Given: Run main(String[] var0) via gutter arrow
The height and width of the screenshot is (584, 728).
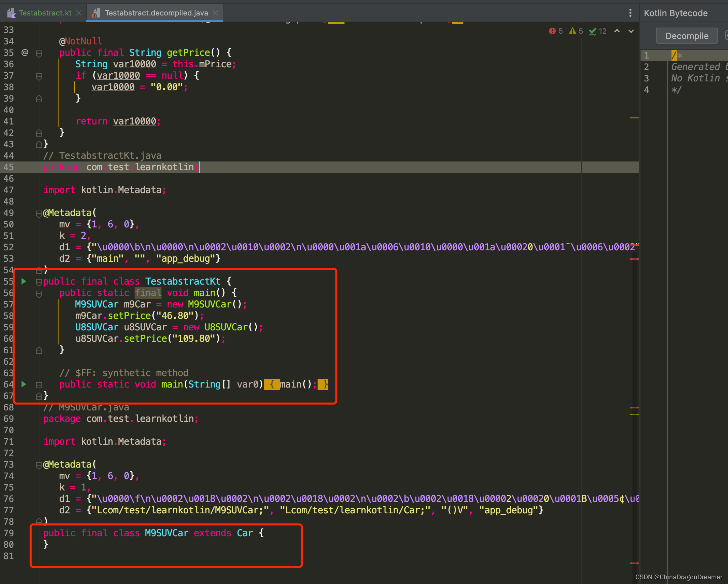Looking at the screenshot, I should point(24,384).
